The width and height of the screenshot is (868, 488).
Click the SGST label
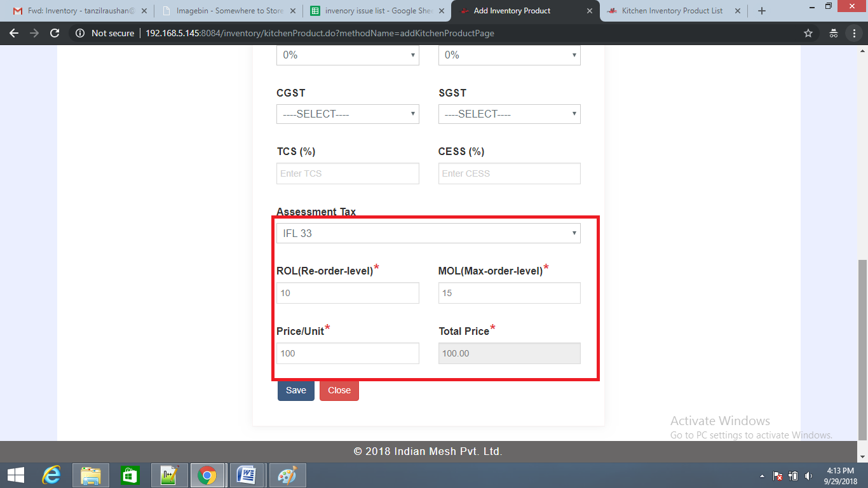pos(452,93)
